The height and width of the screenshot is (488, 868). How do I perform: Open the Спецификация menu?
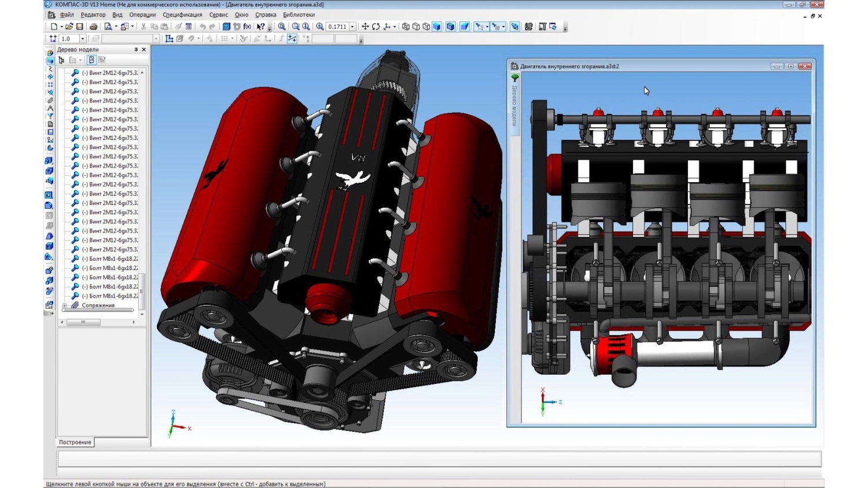pos(182,14)
